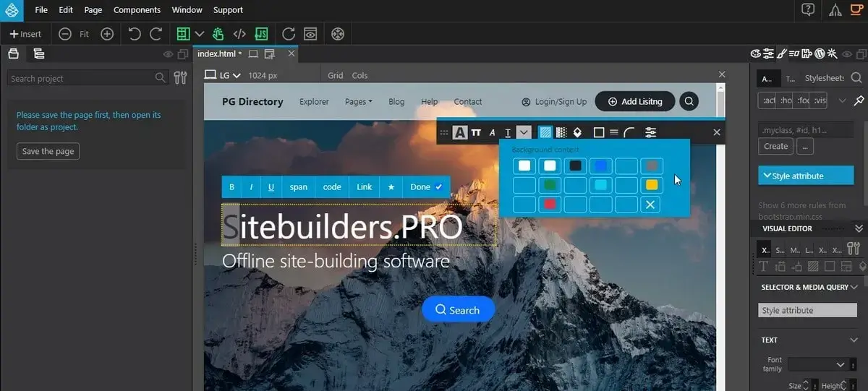Pick the red background swatch

(x=550, y=205)
